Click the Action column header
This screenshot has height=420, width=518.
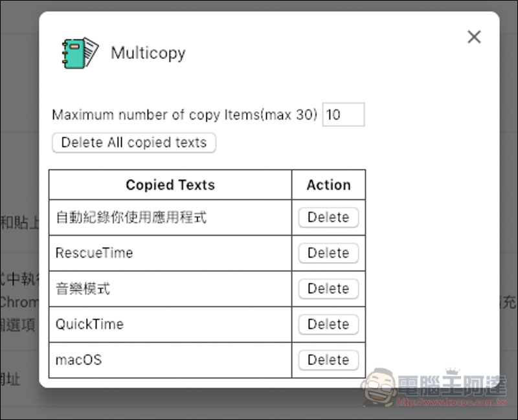coord(329,185)
